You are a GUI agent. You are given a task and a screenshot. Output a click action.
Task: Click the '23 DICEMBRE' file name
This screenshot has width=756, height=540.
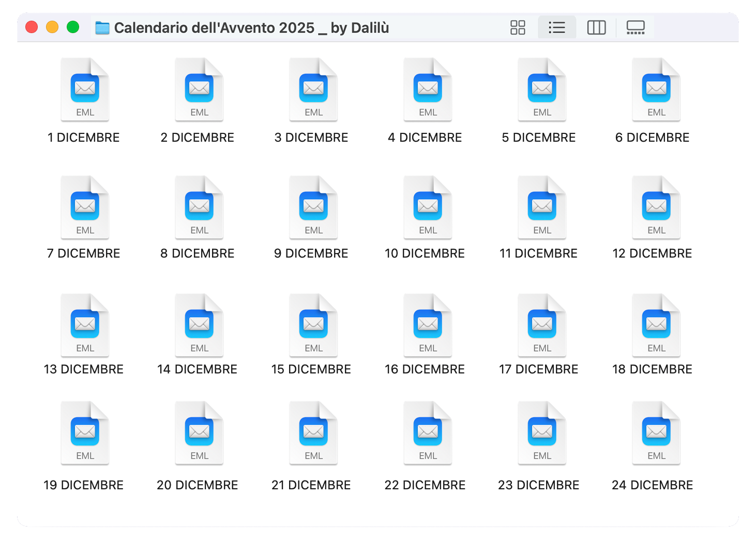(539, 485)
